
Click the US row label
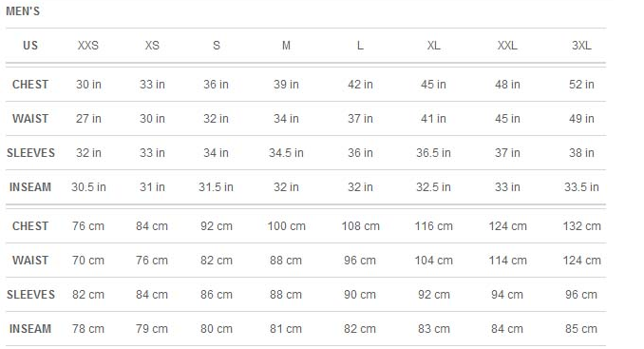(x=30, y=46)
